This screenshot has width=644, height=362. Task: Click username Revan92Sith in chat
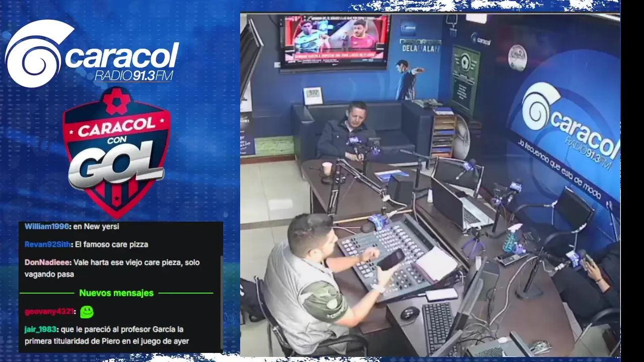[49, 245]
